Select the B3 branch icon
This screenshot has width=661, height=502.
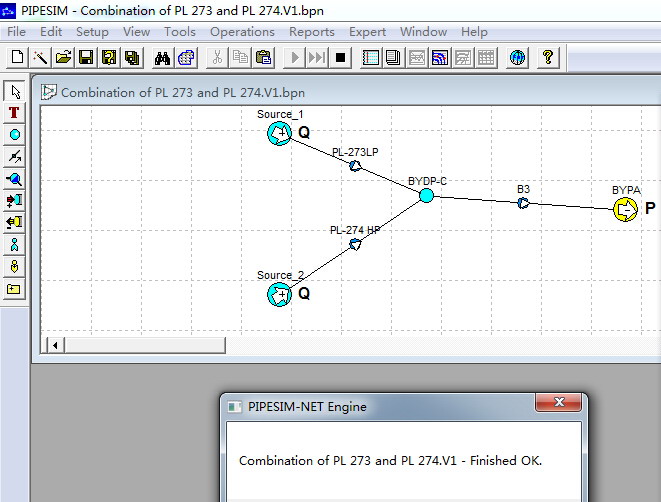point(523,203)
